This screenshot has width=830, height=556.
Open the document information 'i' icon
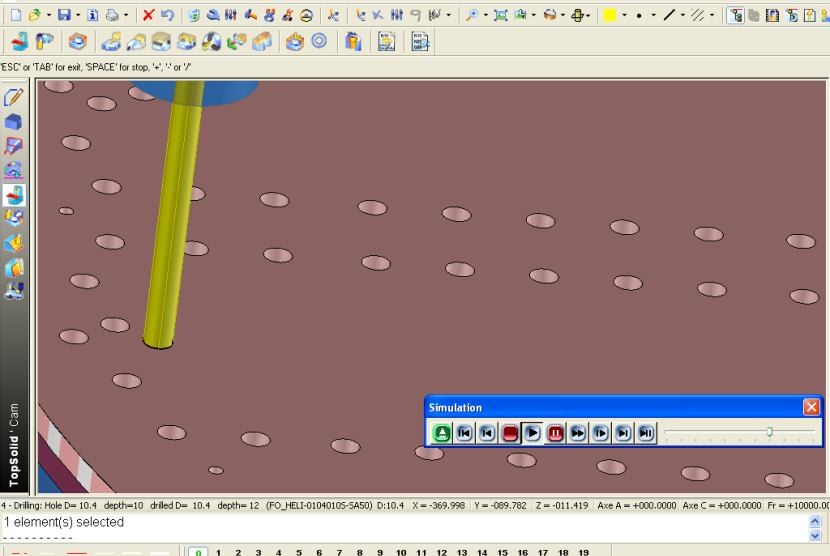click(93, 15)
